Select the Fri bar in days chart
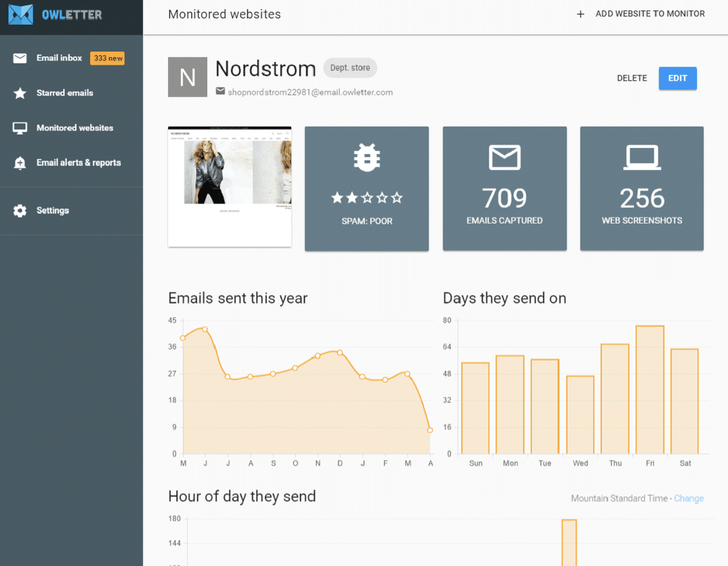728x566 pixels. pyautogui.click(x=650, y=389)
